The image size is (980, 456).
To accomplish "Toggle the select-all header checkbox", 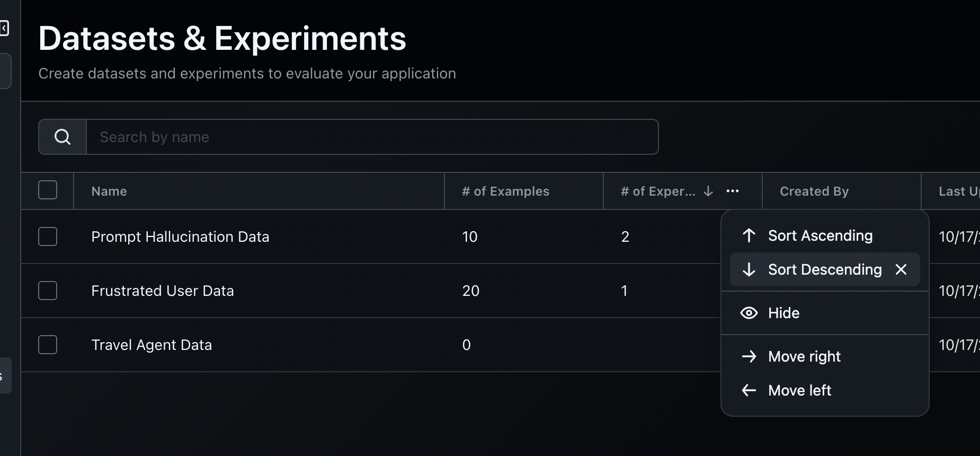I will pos(48,190).
